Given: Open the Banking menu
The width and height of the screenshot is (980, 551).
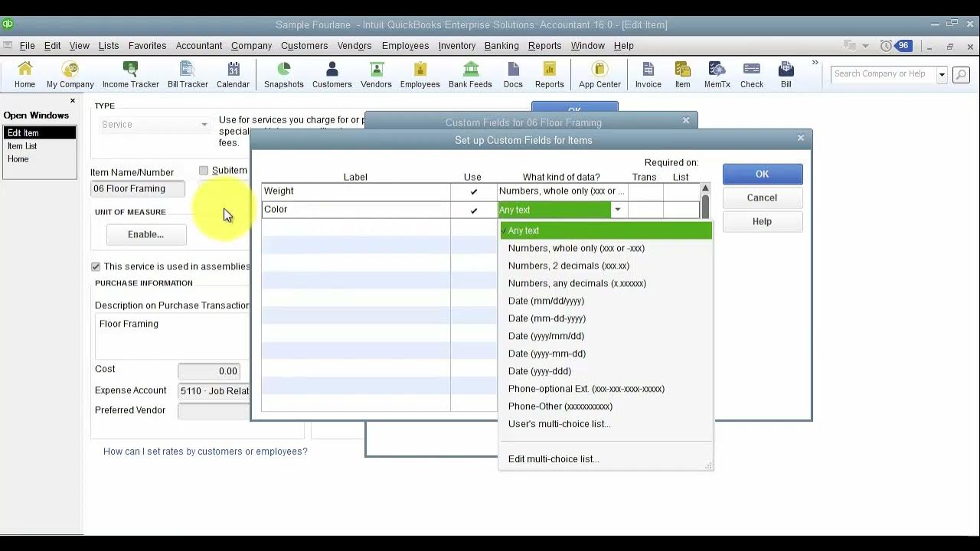Looking at the screenshot, I should (501, 46).
